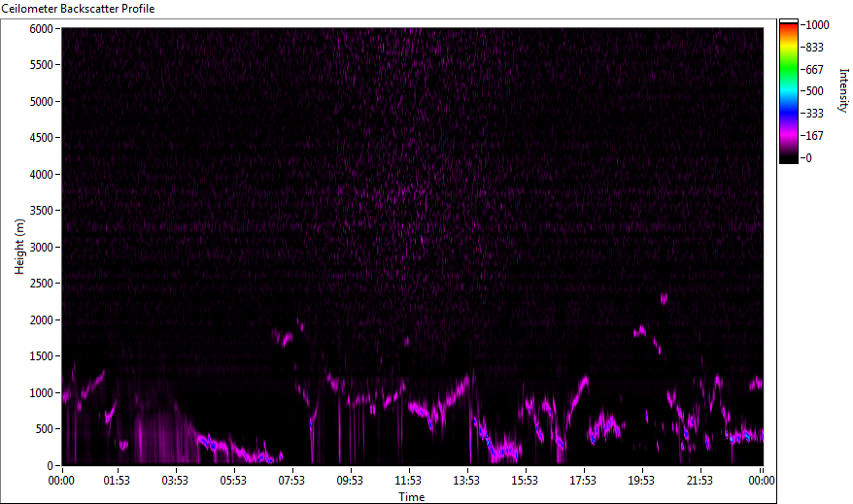The width and height of the screenshot is (853, 504).
Task: Click the 6000 height tick label
Action: (42, 29)
